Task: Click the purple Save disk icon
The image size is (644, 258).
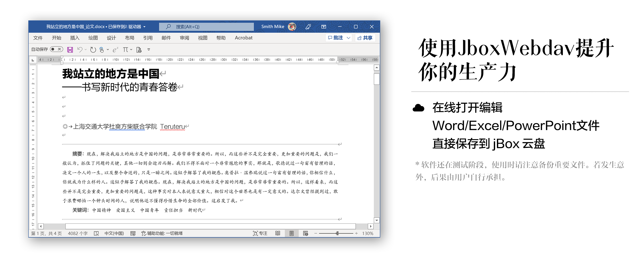Action: (70, 50)
